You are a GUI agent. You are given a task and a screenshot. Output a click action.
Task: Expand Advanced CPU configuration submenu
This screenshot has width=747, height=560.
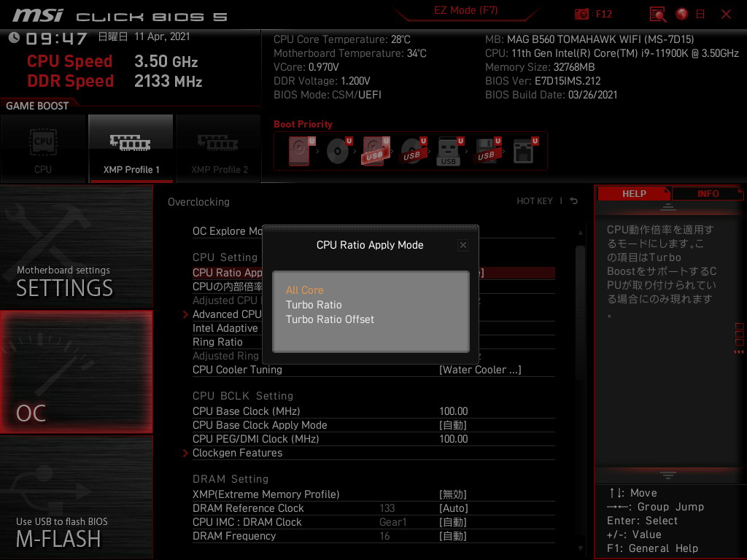click(x=226, y=314)
